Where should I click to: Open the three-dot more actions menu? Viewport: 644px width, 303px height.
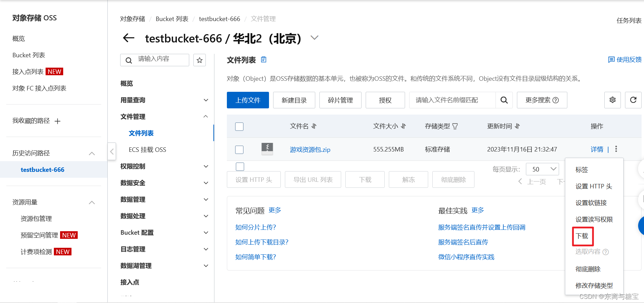tap(616, 149)
